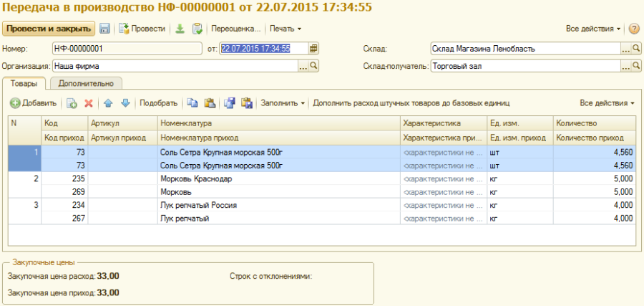This screenshot has height=306, width=644.
Task: Expand the Заполнить dropdown
Action: click(x=283, y=103)
